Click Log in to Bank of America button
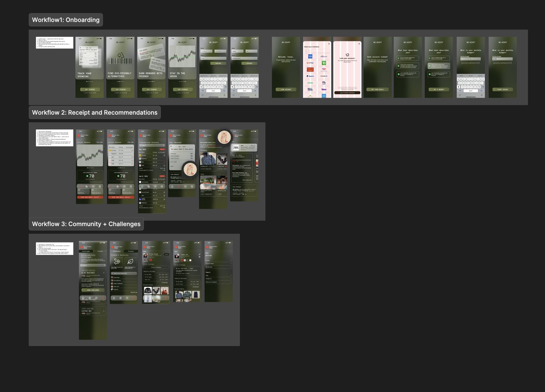The width and height of the screenshot is (545, 392). click(347, 93)
